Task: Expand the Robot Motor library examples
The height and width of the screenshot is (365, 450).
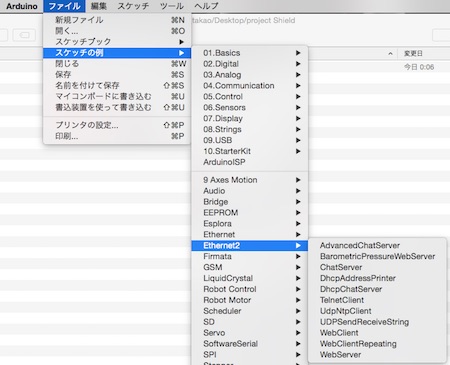Action: (250, 300)
